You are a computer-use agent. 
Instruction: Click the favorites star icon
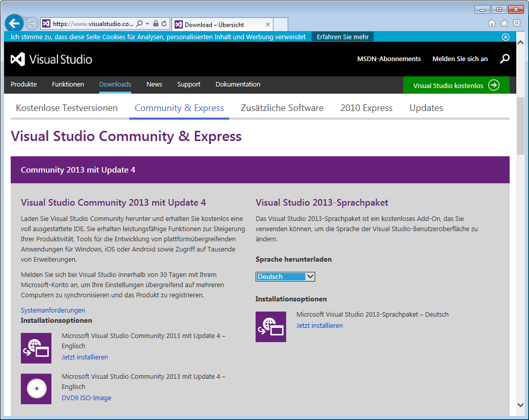click(504, 23)
